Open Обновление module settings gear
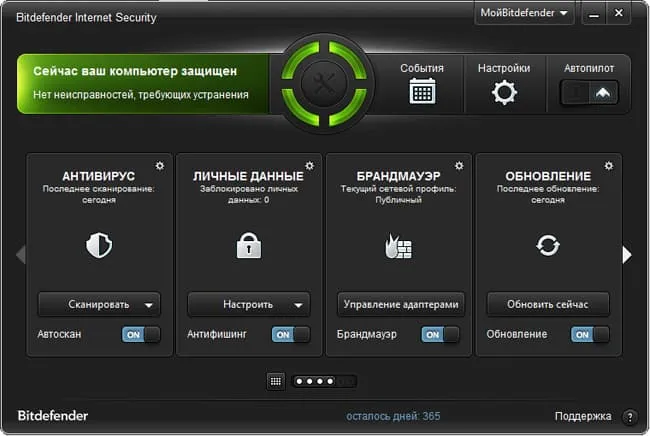650x436 pixels. [x=609, y=166]
